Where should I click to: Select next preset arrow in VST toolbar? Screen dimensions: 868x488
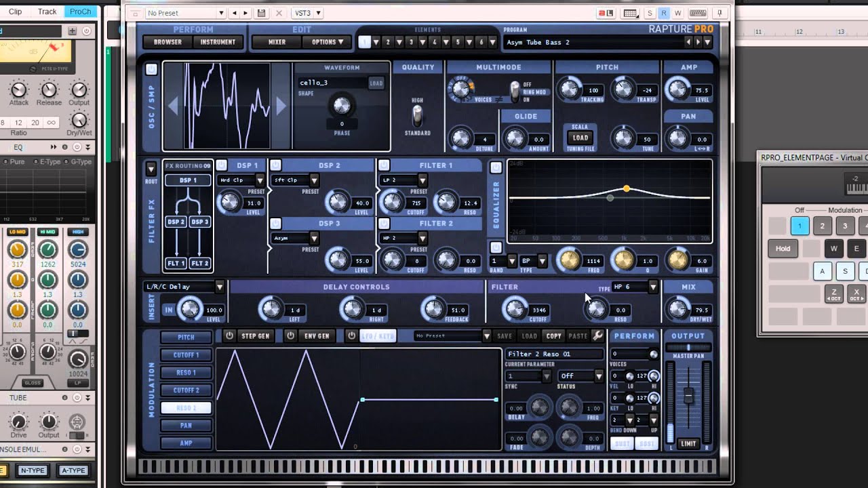[x=245, y=13]
